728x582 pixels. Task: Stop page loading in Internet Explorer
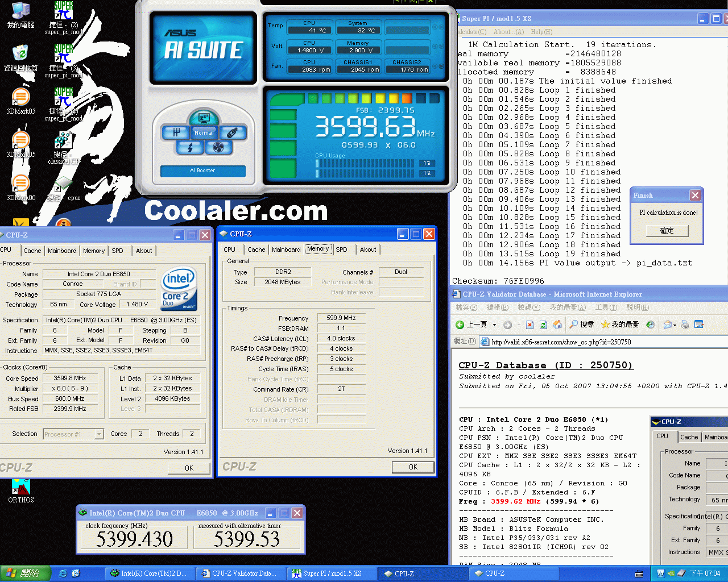pyautogui.click(x=530, y=325)
